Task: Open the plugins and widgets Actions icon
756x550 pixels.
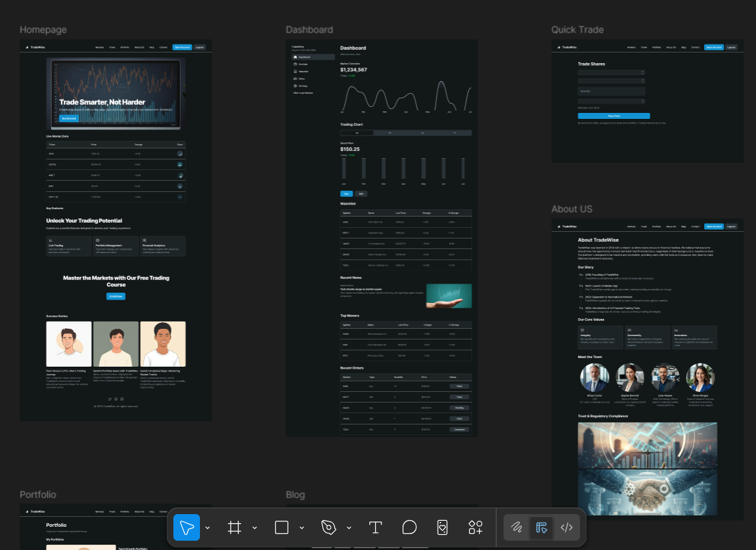Action: point(476,527)
